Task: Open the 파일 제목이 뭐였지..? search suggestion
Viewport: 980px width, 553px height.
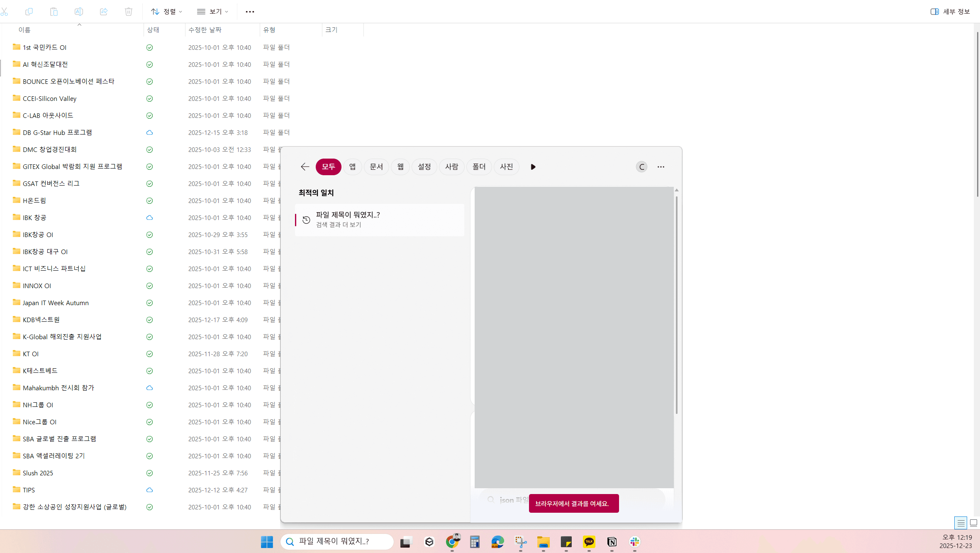Action: pyautogui.click(x=379, y=220)
